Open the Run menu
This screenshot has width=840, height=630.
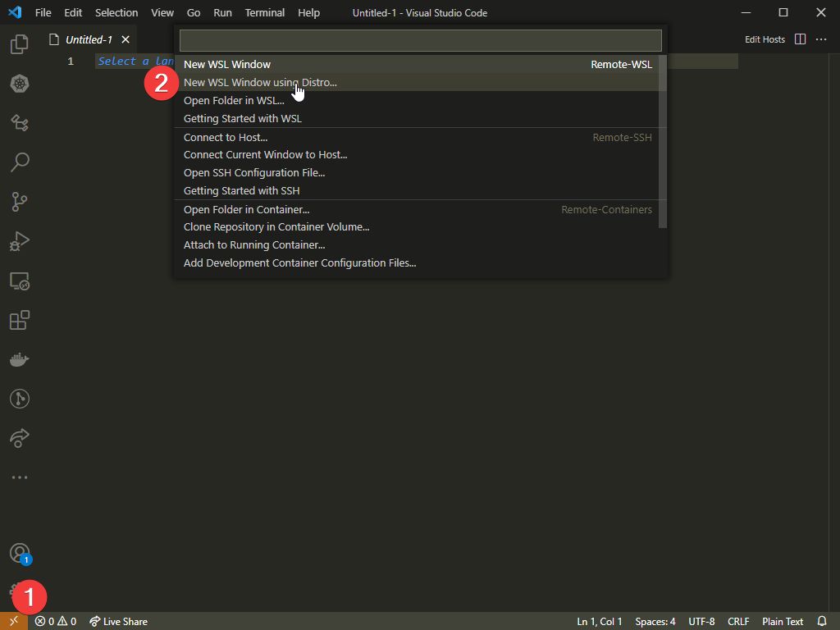tap(222, 13)
